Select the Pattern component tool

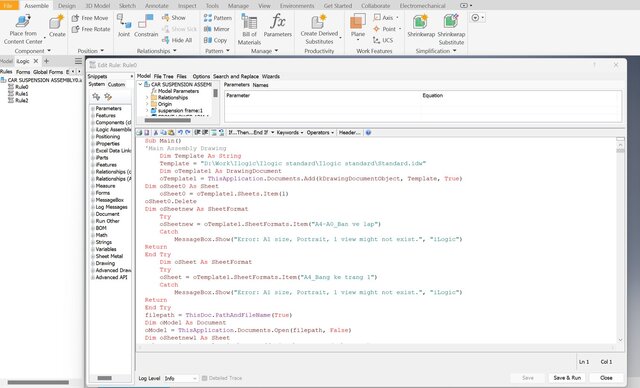tap(218, 18)
